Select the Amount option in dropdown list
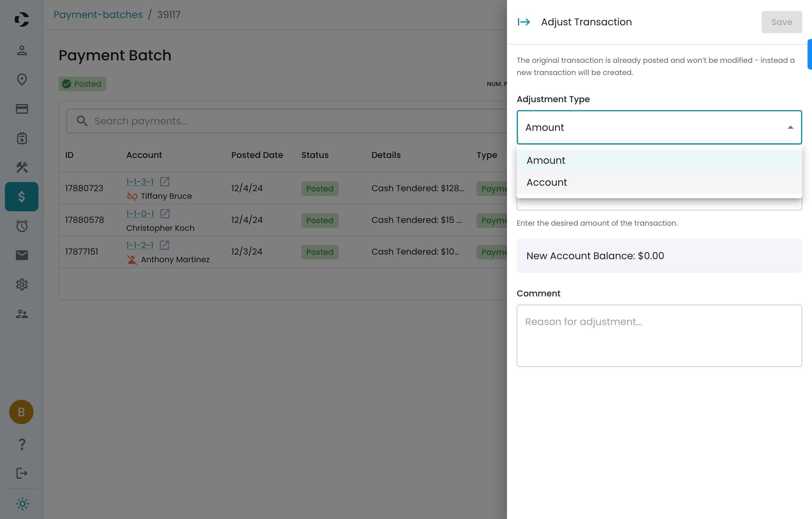 coord(546,160)
